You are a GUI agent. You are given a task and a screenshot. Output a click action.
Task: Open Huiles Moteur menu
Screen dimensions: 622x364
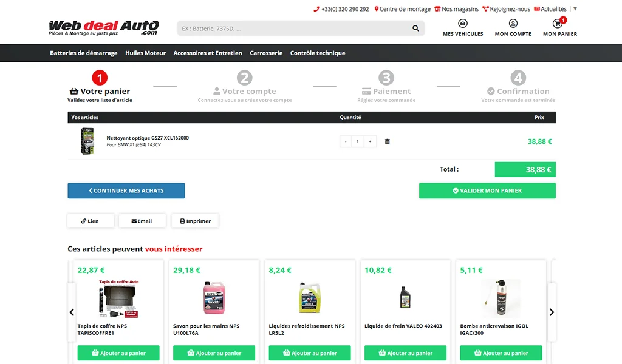(145, 53)
